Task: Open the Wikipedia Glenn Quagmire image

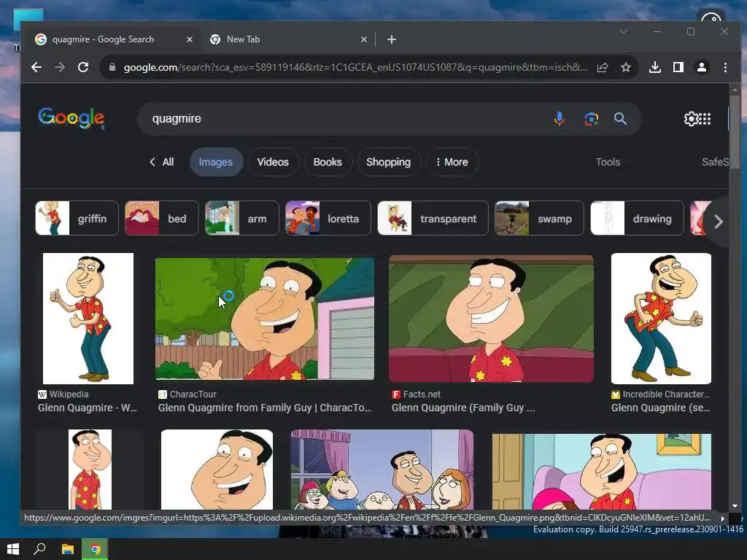Action: (88, 318)
